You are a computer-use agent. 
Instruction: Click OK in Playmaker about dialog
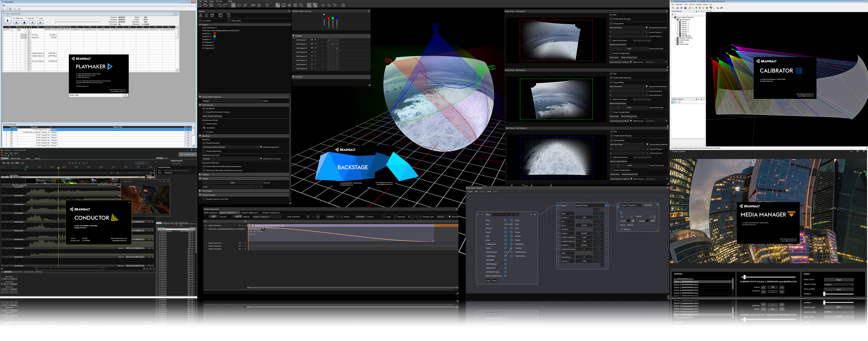[125, 95]
